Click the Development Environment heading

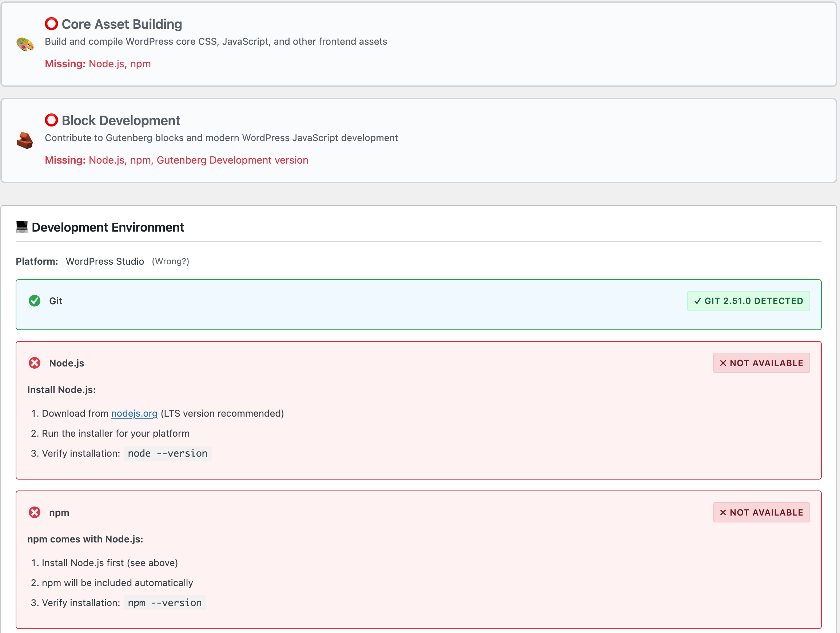click(108, 227)
